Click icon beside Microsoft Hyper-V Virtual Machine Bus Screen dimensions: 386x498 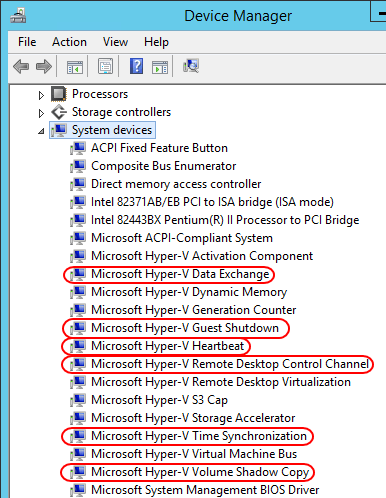coord(78,454)
